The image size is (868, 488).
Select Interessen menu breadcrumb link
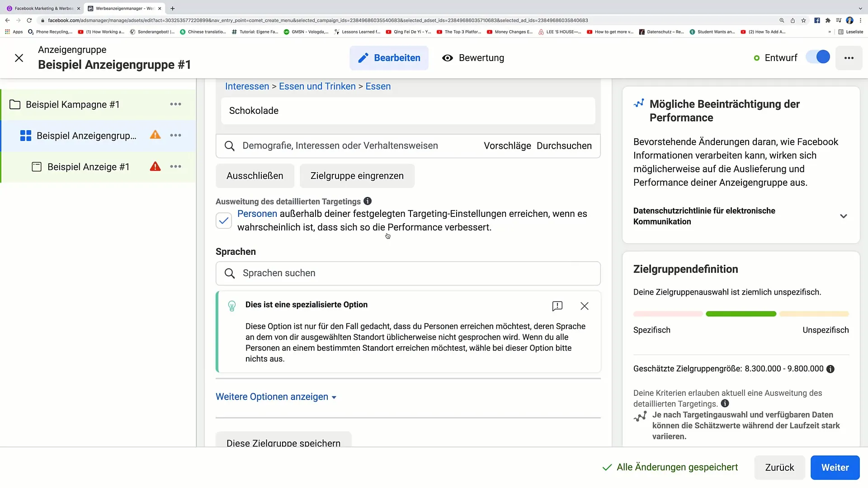pos(247,86)
